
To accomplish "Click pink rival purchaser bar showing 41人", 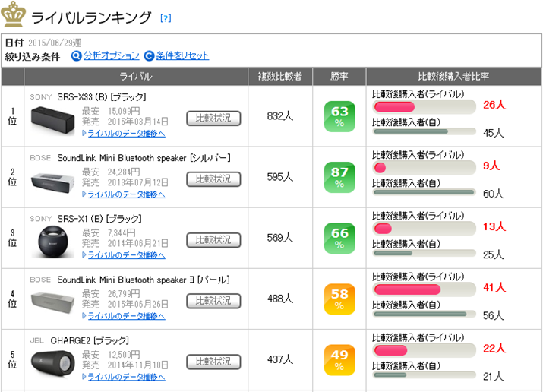I will pyautogui.click(x=407, y=289).
